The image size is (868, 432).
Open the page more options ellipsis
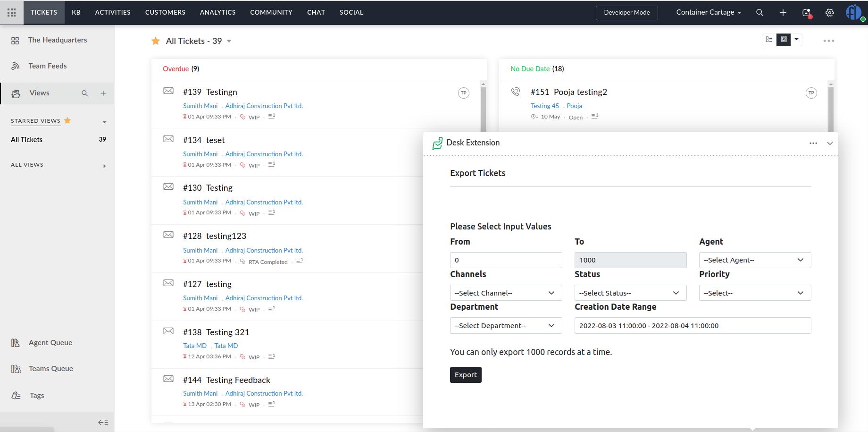click(829, 41)
